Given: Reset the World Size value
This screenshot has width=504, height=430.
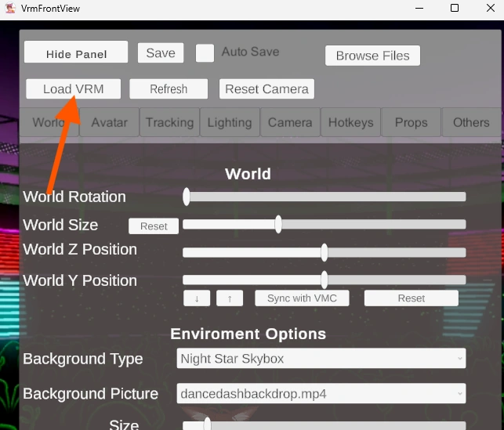Looking at the screenshot, I should (x=154, y=226).
